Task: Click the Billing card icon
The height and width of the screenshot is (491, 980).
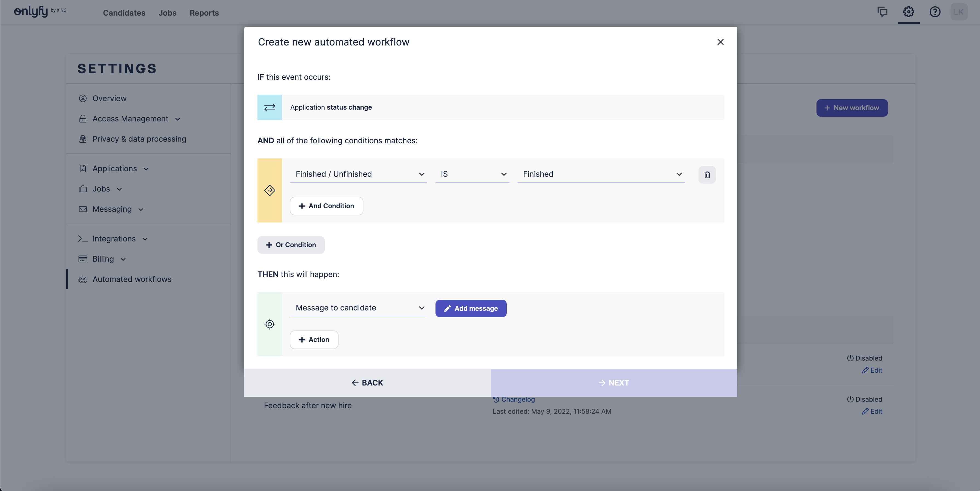Action: [x=82, y=259]
